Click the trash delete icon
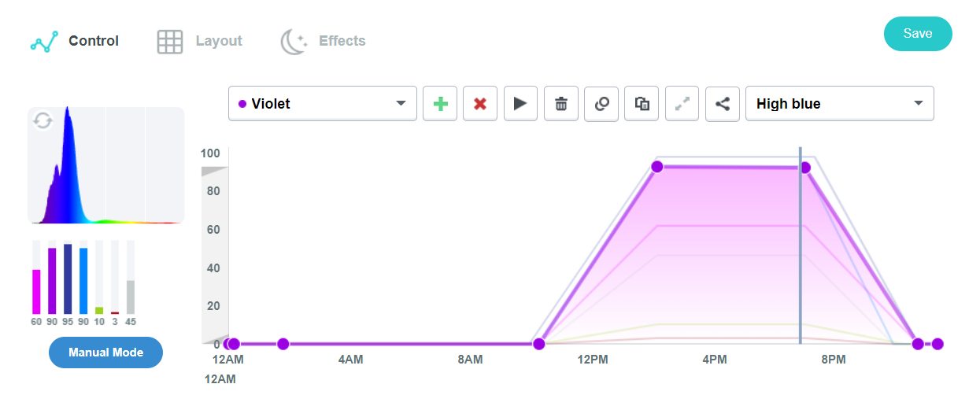The height and width of the screenshot is (395, 980). pos(561,104)
